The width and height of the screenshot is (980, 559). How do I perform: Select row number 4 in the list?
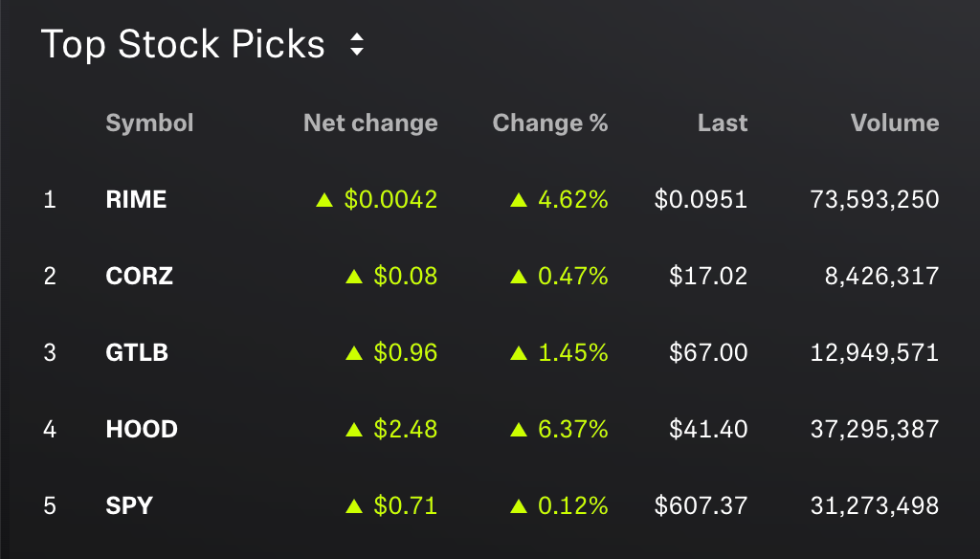50,429
